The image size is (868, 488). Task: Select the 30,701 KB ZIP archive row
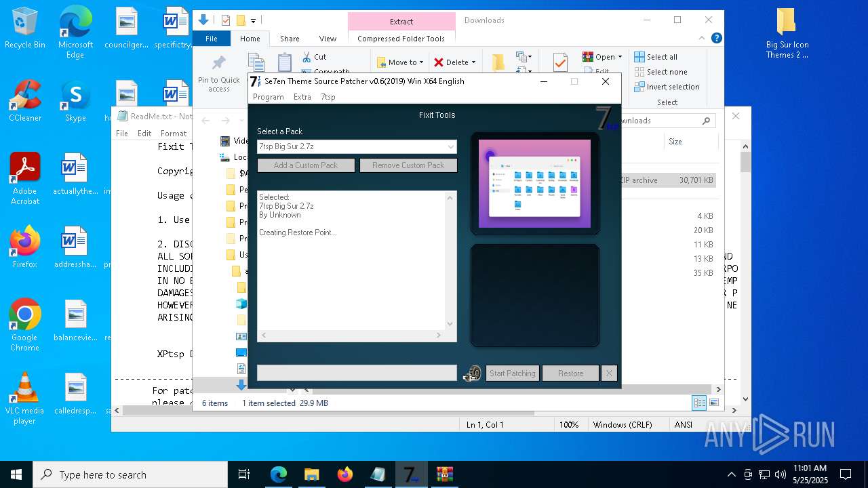tap(669, 180)
